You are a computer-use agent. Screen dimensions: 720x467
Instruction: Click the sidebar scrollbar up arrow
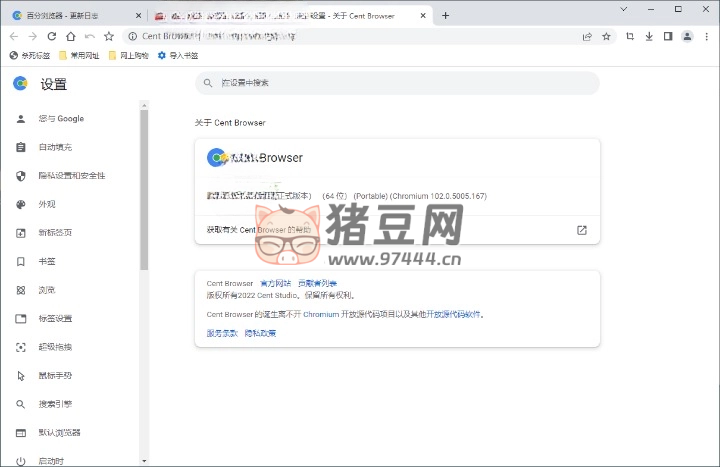point(144,106)
